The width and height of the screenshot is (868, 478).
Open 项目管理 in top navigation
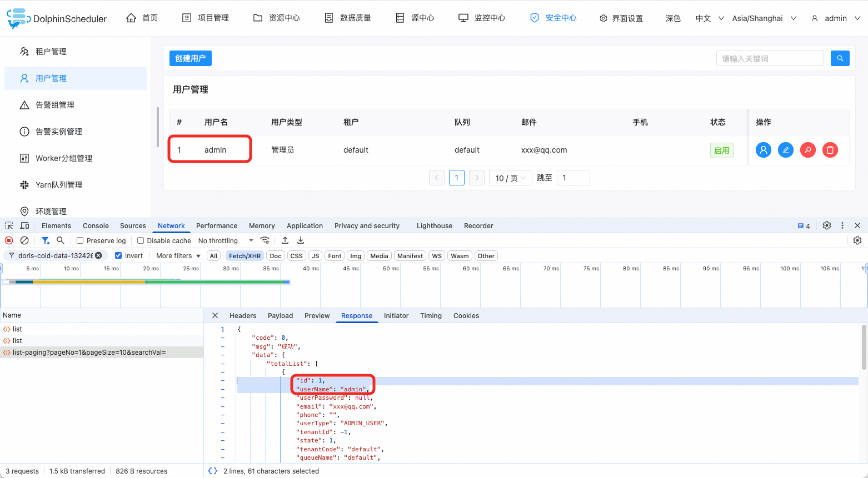tap(206, 18)
